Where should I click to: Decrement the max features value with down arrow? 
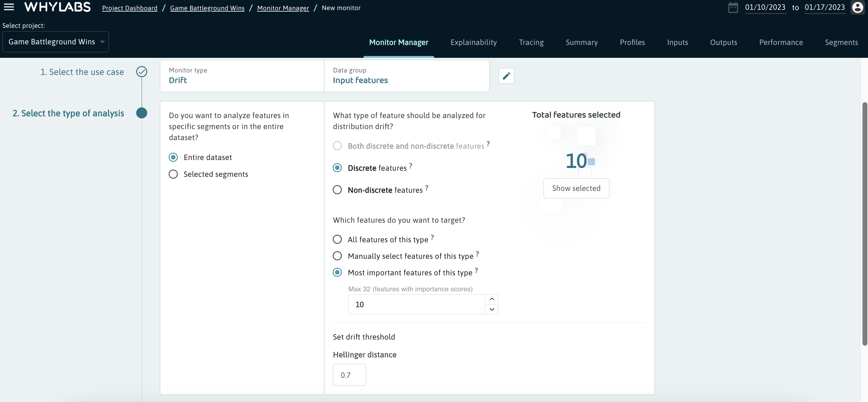tap(492, 309)
